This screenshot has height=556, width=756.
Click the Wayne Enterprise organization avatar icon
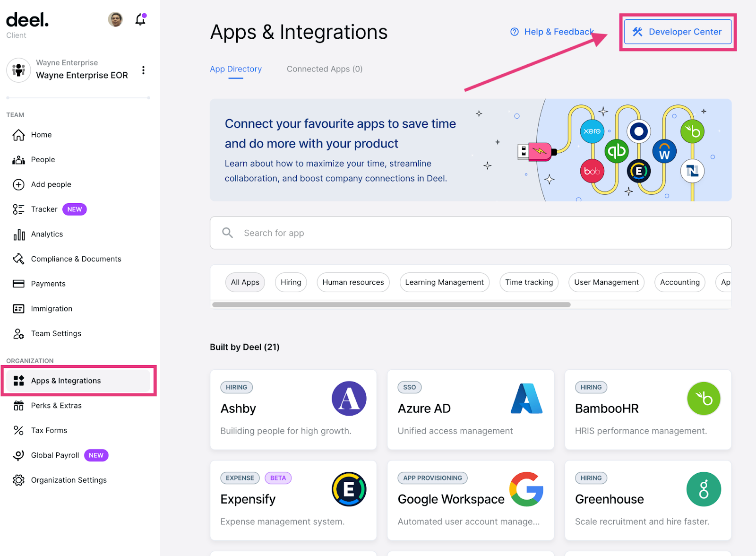point(19,70)
